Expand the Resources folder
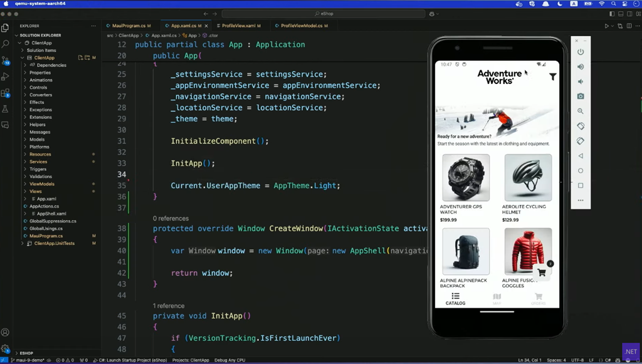 click(x=25, y=154)
